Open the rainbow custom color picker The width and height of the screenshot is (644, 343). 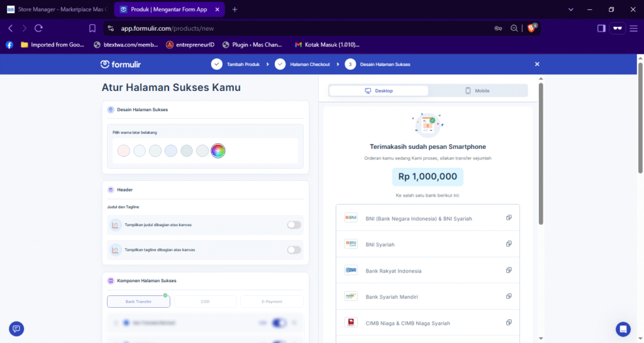pyautogui.click(x=218, y=151)
